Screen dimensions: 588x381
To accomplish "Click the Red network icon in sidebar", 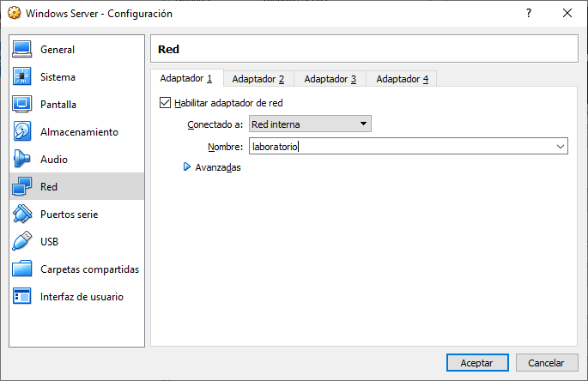I will (23, 187).
